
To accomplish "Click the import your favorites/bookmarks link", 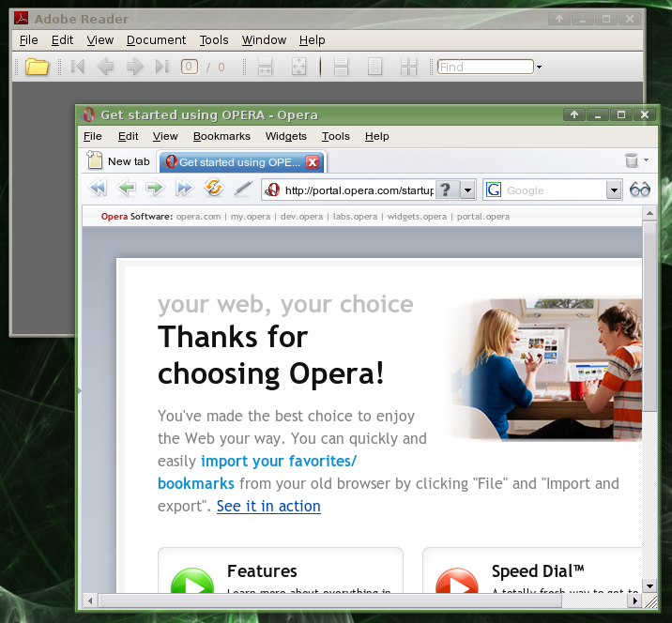I will click(x=279, y=461).
